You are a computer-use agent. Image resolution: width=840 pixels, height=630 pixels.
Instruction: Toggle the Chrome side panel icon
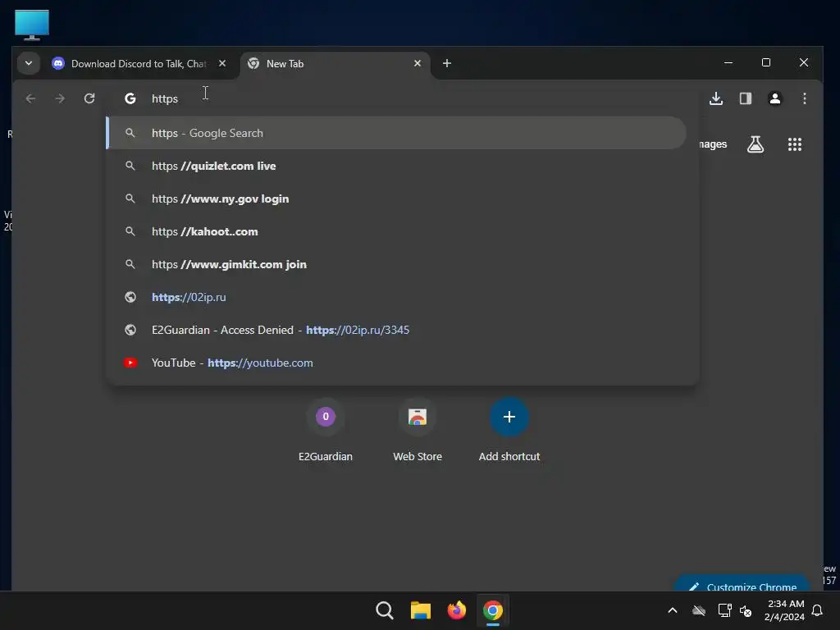coord(745,98)
